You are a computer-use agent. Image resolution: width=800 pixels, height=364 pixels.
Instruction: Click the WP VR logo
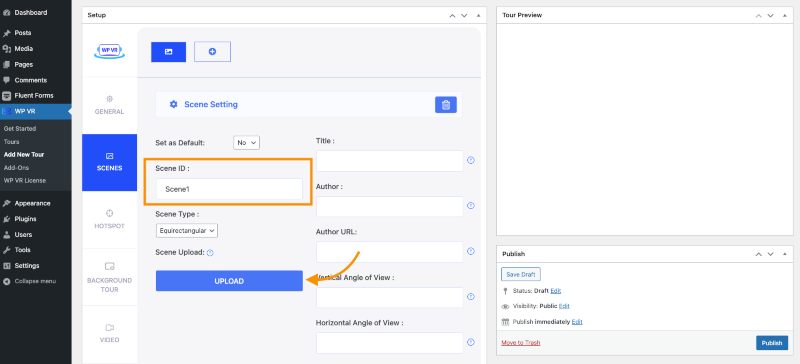[110, 51]
